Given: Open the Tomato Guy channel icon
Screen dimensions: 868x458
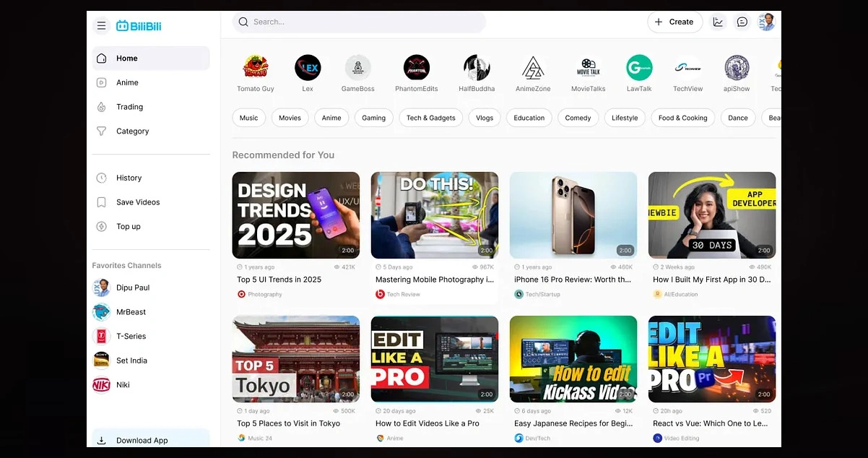Looking at the screenshot, I should [256, 68].
